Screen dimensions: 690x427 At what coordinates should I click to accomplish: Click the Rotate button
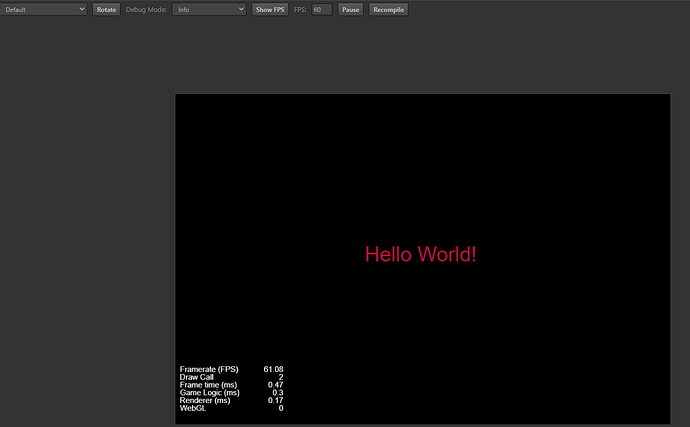pos(106,9)
